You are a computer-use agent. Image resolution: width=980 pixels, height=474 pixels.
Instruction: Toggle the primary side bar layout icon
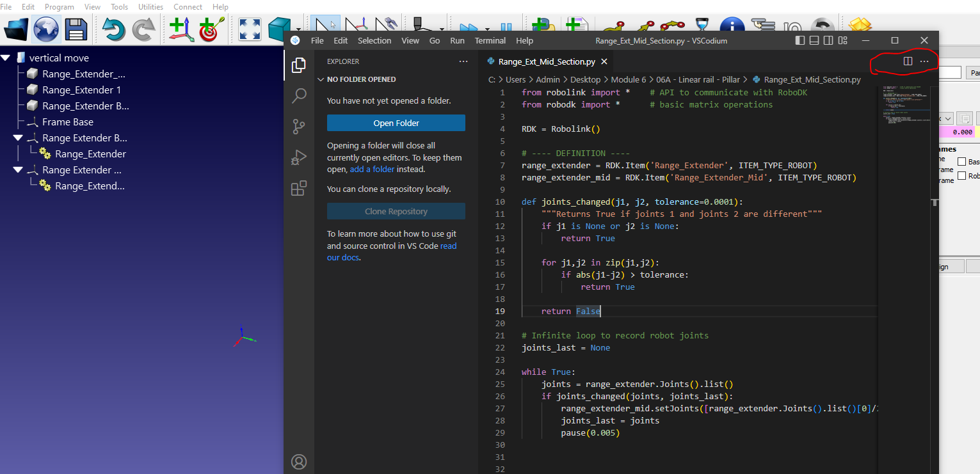point(800,41)
